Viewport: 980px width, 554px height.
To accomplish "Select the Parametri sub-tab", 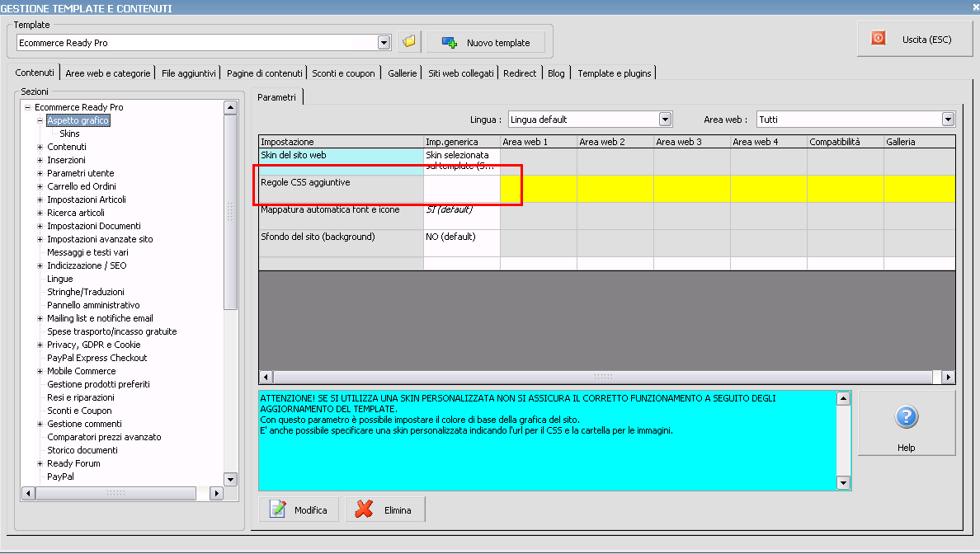I will tap(276, 96).
